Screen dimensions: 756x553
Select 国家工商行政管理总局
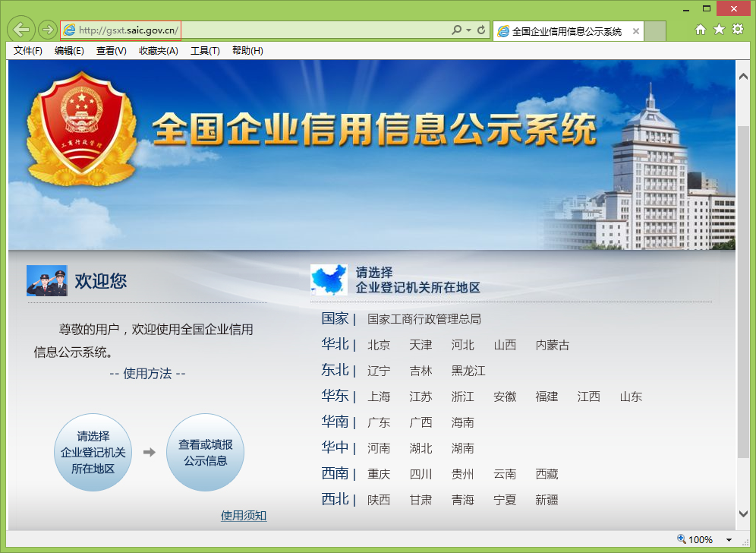coord(424,319)
